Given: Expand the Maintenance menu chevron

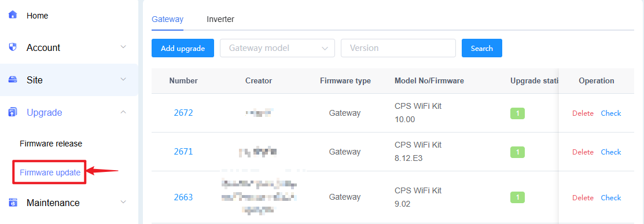Looking at the screenshot, I should tap(123, 202).
